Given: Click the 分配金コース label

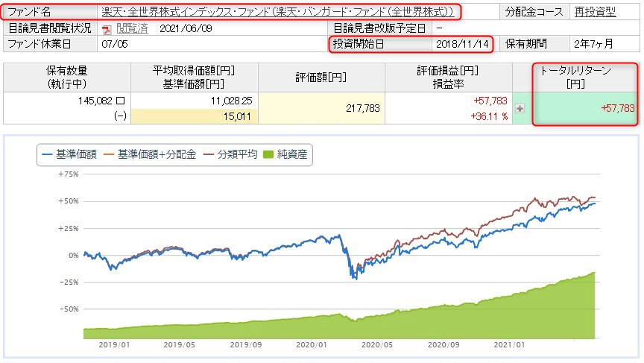Looking at the screenshot, I should tap(534, 12).
